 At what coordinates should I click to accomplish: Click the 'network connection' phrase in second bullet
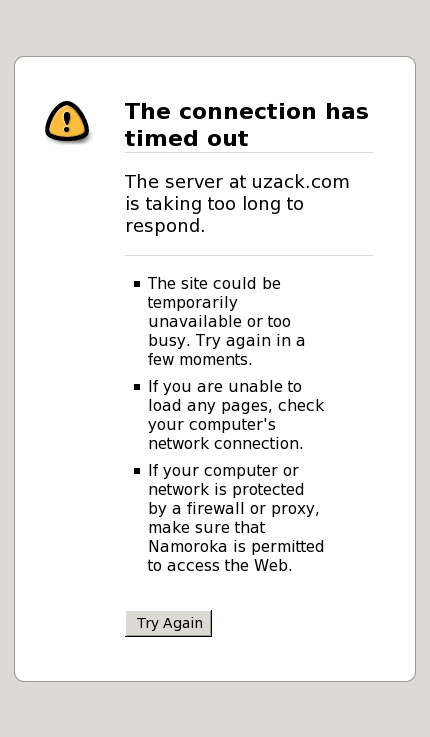tap(226, 444)
